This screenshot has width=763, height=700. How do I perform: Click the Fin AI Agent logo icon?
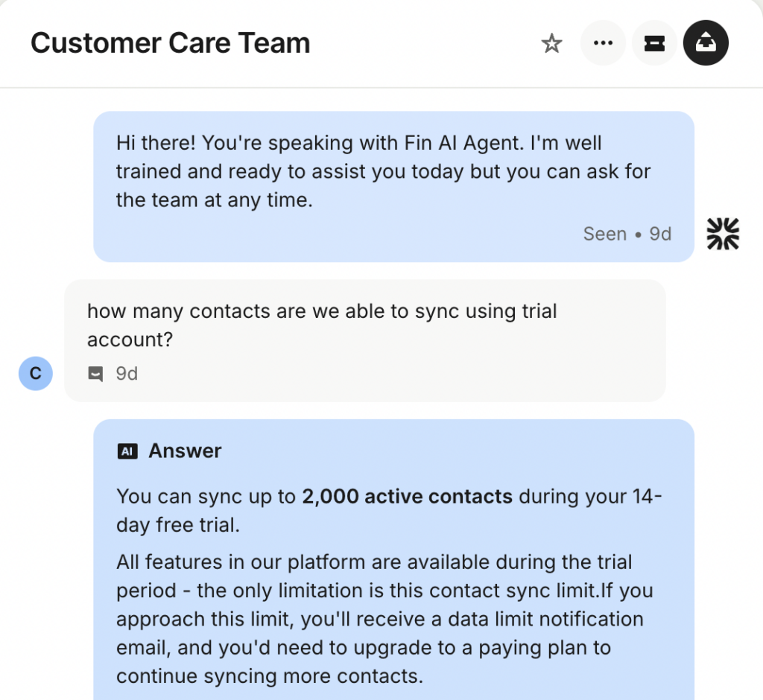[x=722, y=234]
